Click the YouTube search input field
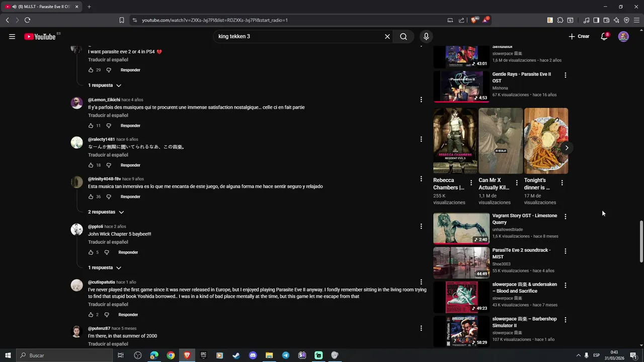The height and width of the screenshot is (362, 644). pyautogui.click(x=299, y=36)
